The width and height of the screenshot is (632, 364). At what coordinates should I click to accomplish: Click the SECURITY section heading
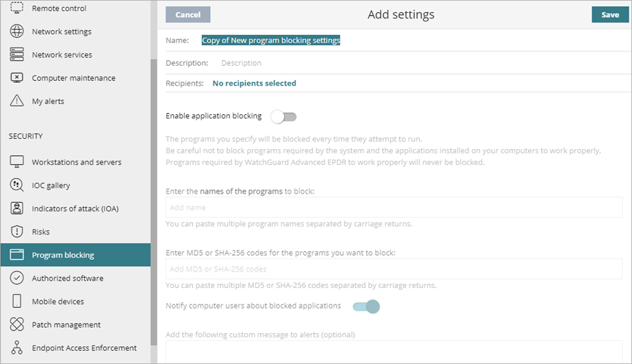pyautogui.click(x=26, y=136)
